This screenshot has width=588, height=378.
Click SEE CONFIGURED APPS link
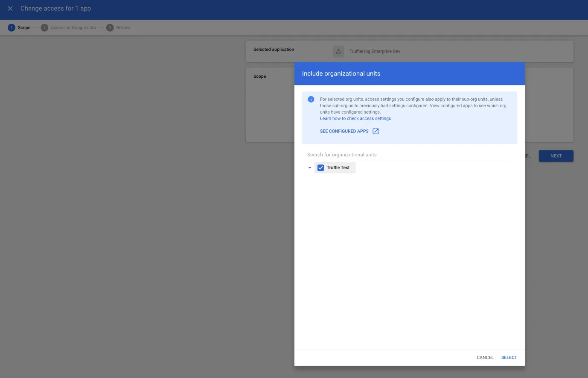click(344, 132)
